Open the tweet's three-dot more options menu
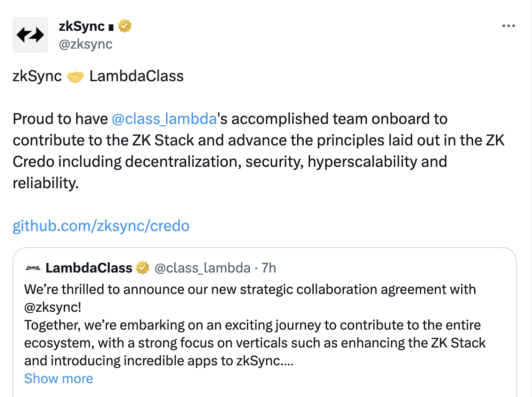 pos(508,26)
